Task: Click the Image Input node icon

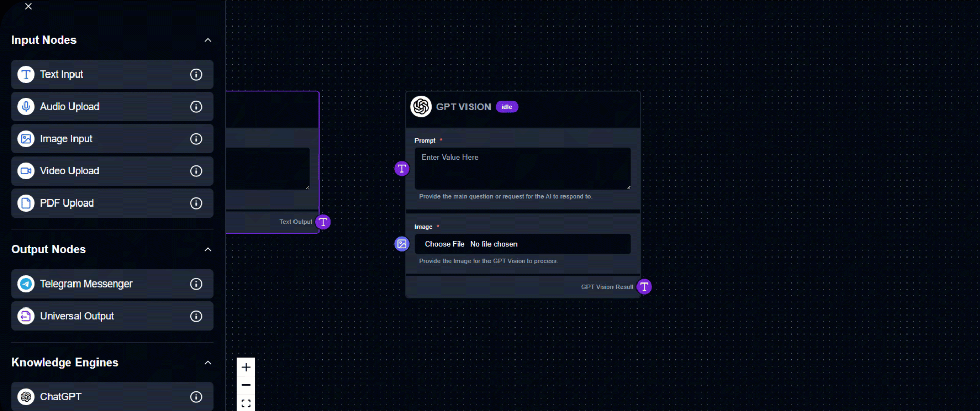Action: (x=26, y=139)
